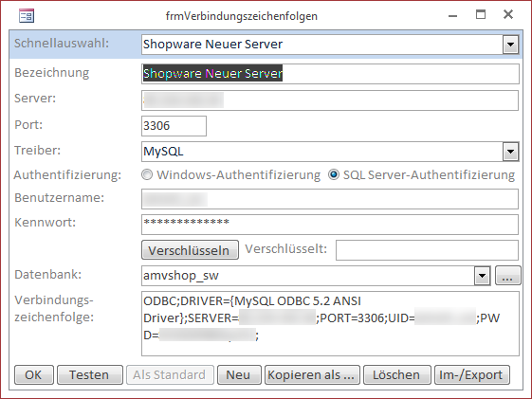Click the ellipsis button beside Datenbank

coord(508,275)
